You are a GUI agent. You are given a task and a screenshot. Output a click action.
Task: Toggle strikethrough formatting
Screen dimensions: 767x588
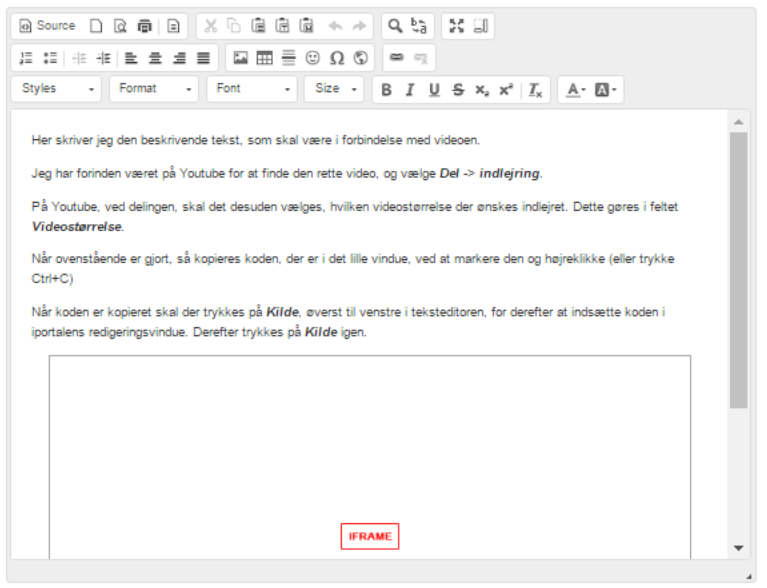pos(458,90)
